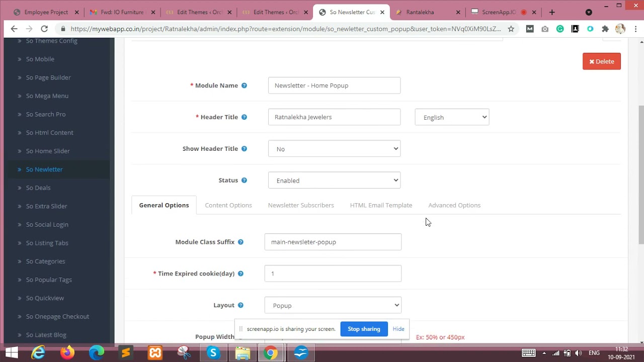Click the Header Title input field
The width and height of the screenshot is (644, 362).
(334, 117)
